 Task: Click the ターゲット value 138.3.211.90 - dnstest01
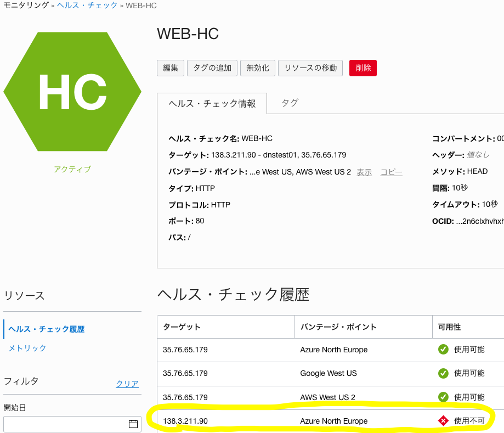coord(254,155)
